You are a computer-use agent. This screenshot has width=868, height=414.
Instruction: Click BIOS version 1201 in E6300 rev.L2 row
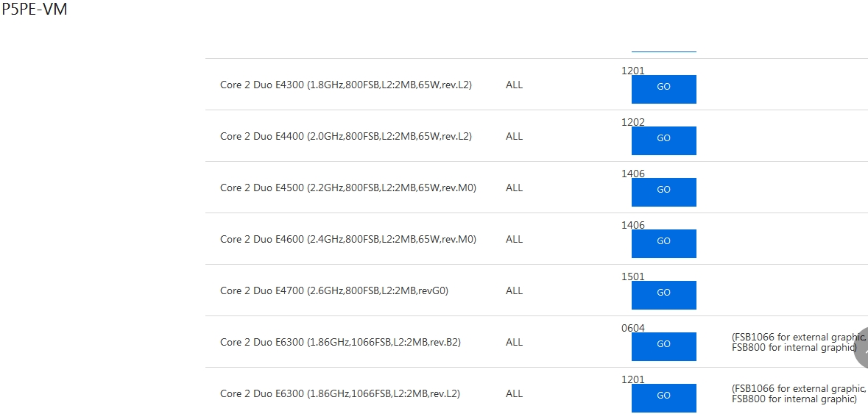tap(633, 379)
